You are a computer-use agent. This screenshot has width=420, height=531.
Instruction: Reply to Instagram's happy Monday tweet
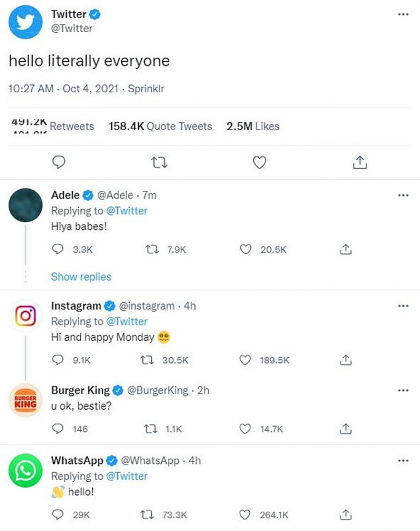click(x=58, y=360)
